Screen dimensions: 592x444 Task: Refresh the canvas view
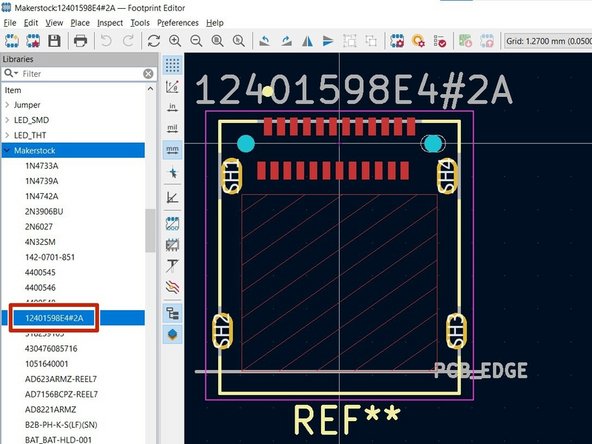tap(154, 40)
